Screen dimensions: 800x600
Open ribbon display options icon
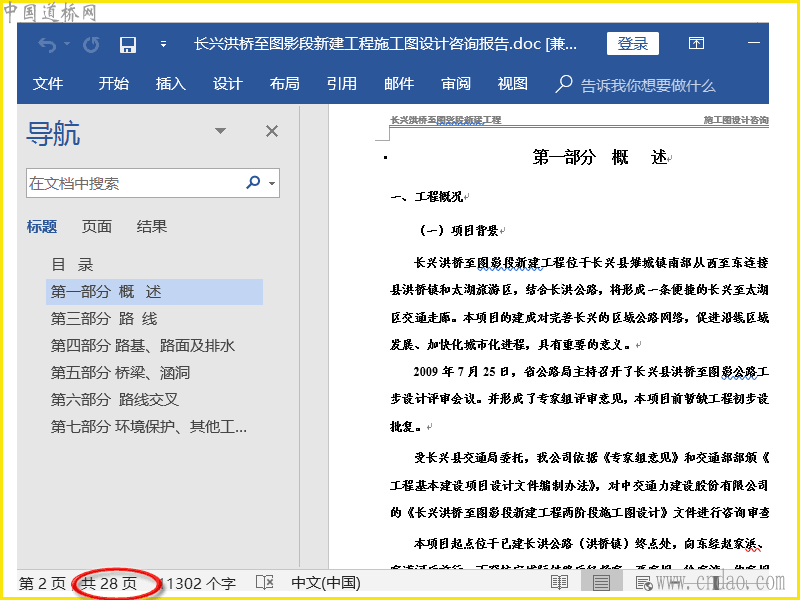coord(696,44)
